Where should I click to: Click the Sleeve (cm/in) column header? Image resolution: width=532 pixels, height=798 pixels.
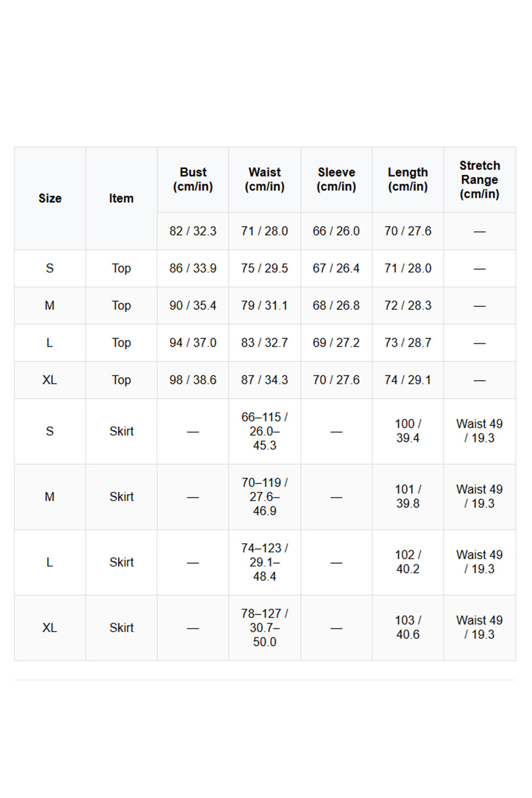[336, 179]
